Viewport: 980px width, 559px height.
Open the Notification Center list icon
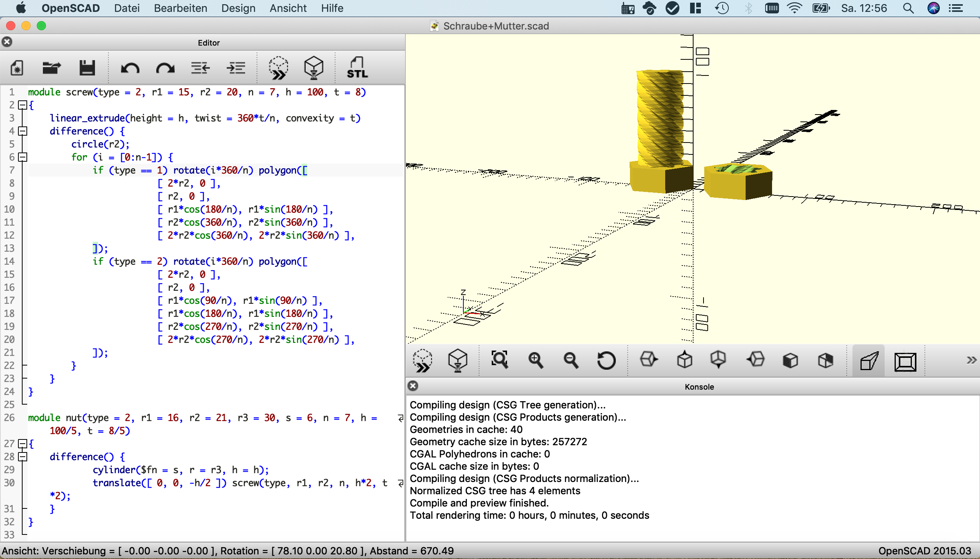pos(956,8)
